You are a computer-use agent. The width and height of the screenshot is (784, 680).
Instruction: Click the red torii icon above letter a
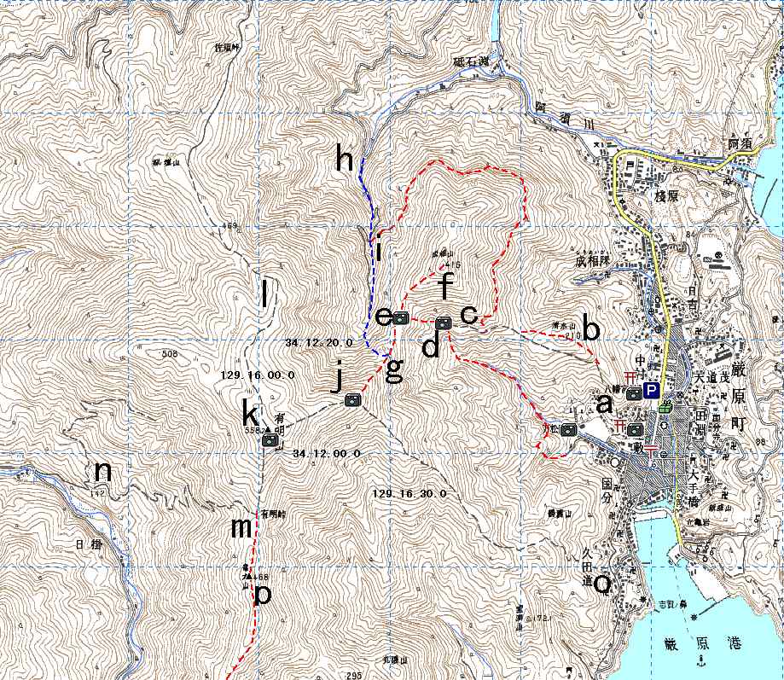pyautogui.click(x=630, y=376)
